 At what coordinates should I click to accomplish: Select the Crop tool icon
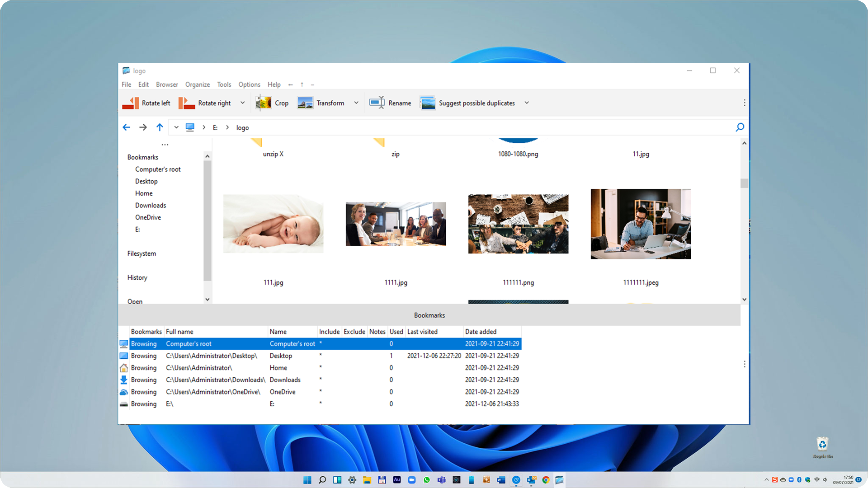pyautogui.click(x=264, y=103)
